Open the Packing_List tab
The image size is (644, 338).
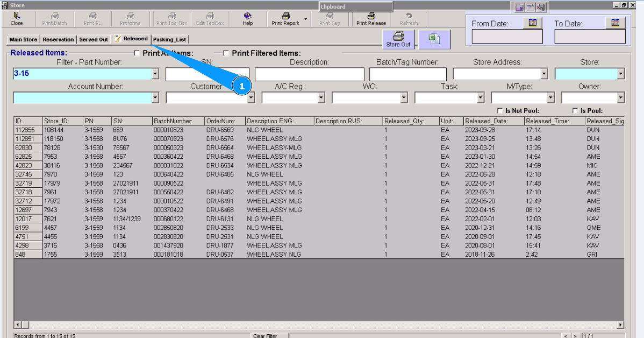[x=169, y=39]
